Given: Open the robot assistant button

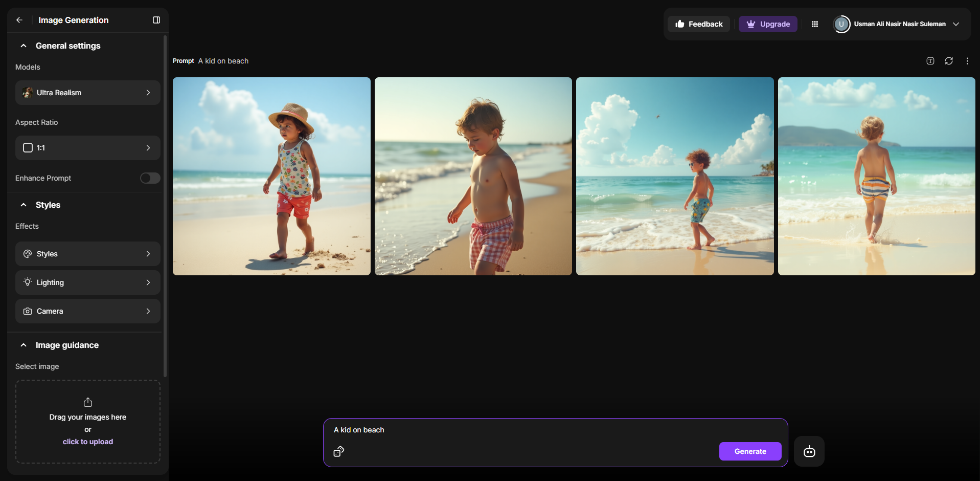Looking at the screenshot, I should tap(809, 451).
